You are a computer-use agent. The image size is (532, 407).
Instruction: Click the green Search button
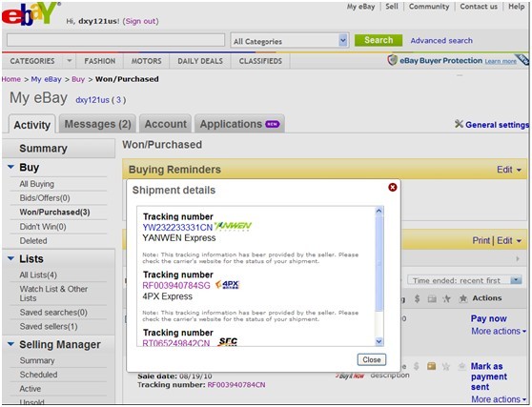point(379,40)
